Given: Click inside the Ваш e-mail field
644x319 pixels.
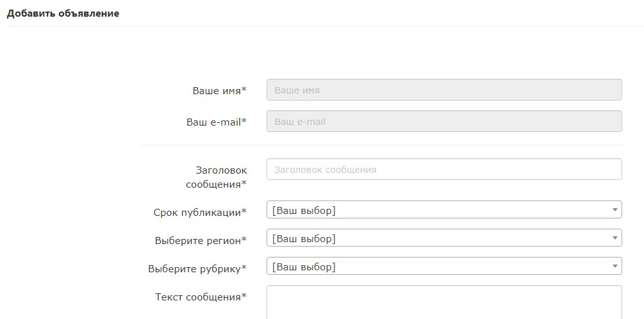Looking at the screenshot, I should pos(444,121).
